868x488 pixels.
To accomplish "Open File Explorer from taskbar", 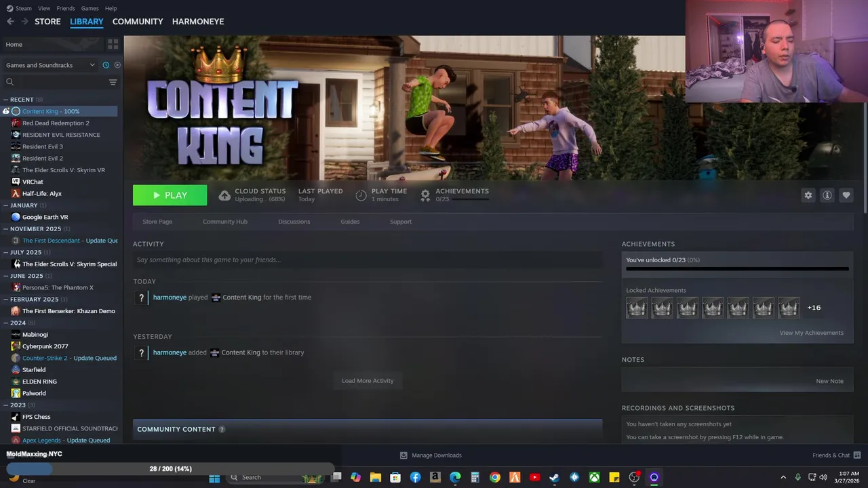I will point(375,477).
